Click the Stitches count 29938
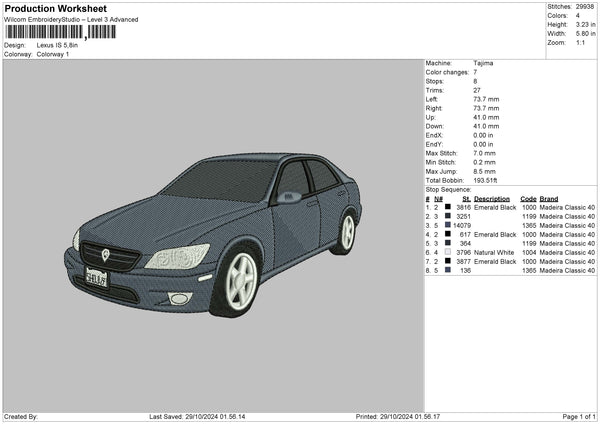The height and width of the screenshot is (424, 600). [x=584, y=7]
